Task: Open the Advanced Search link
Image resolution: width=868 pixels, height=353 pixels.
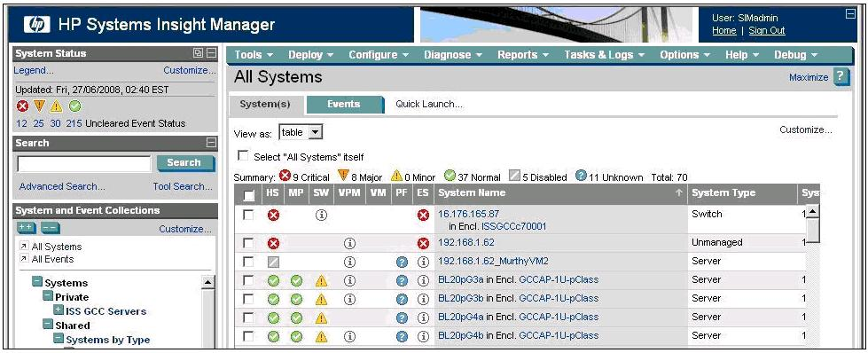Action: click(62, 187)
